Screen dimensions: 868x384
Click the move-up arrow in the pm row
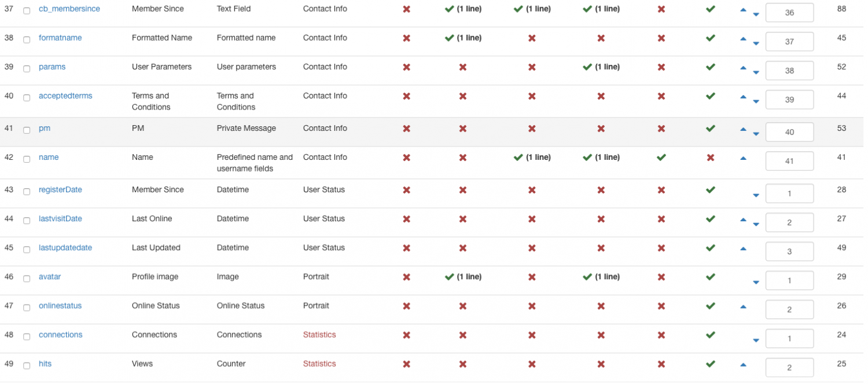coord(743,129)
